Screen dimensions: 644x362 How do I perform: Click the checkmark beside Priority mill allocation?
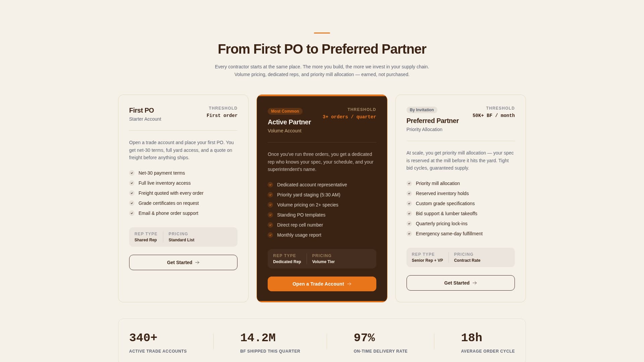click(409, 183)
